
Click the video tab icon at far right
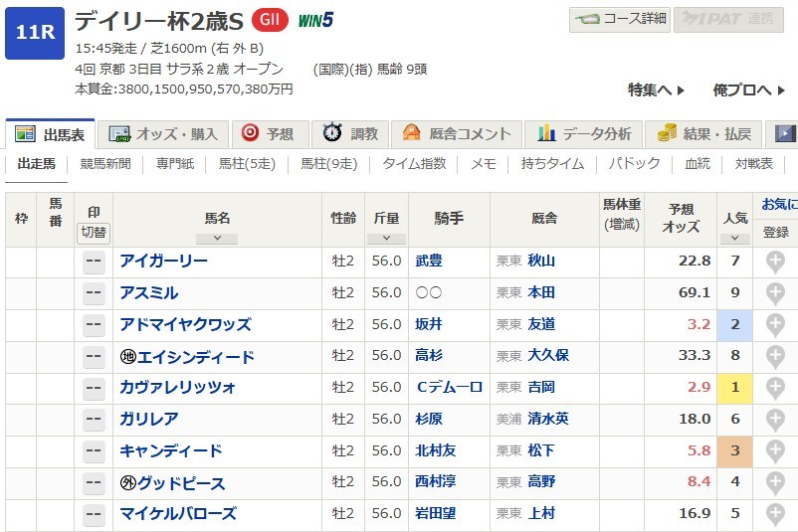(x=785, y=133)
